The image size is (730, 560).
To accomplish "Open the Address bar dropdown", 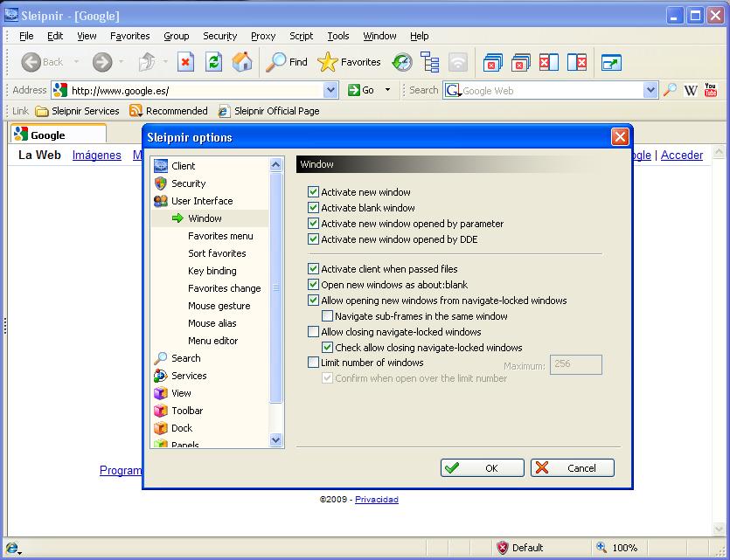I will click(330, 90).
